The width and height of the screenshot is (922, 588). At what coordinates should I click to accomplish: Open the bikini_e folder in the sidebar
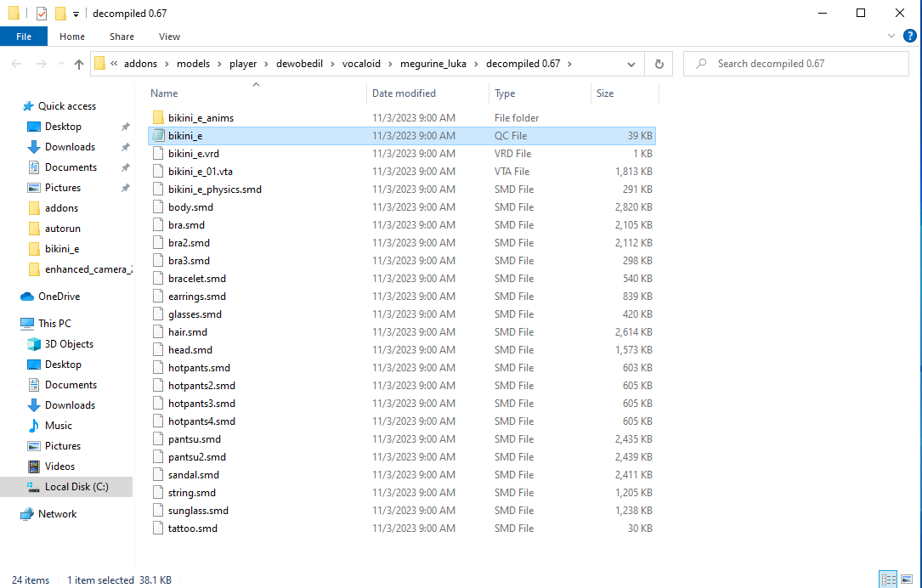[62, 249]
